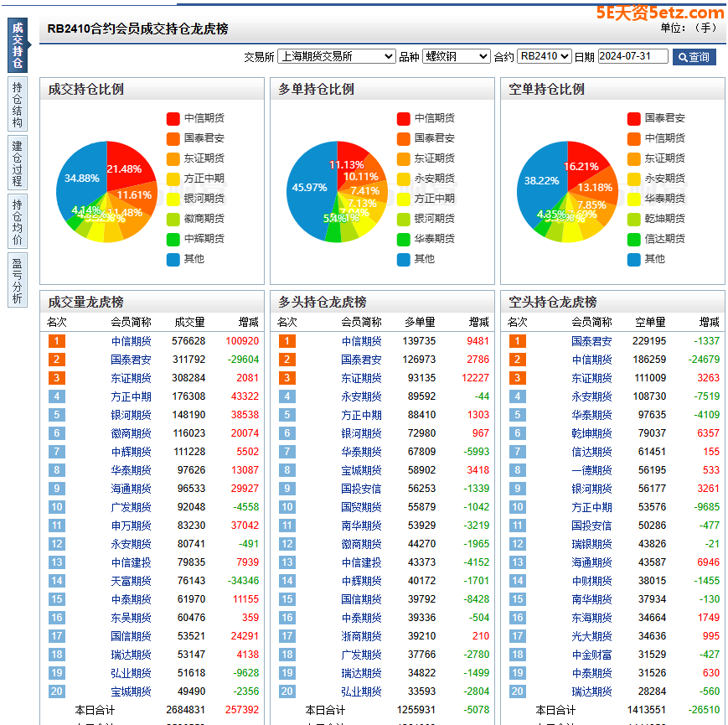Open the 盈亏分析 side tab
728x725 pixels.
coord(18,280)
